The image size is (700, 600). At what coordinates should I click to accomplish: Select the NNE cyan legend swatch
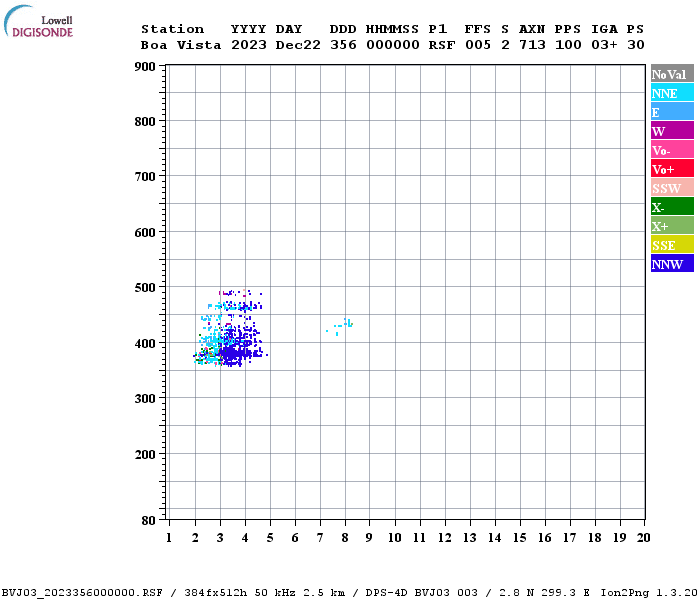pyautogui.click(x=672, y=92)
